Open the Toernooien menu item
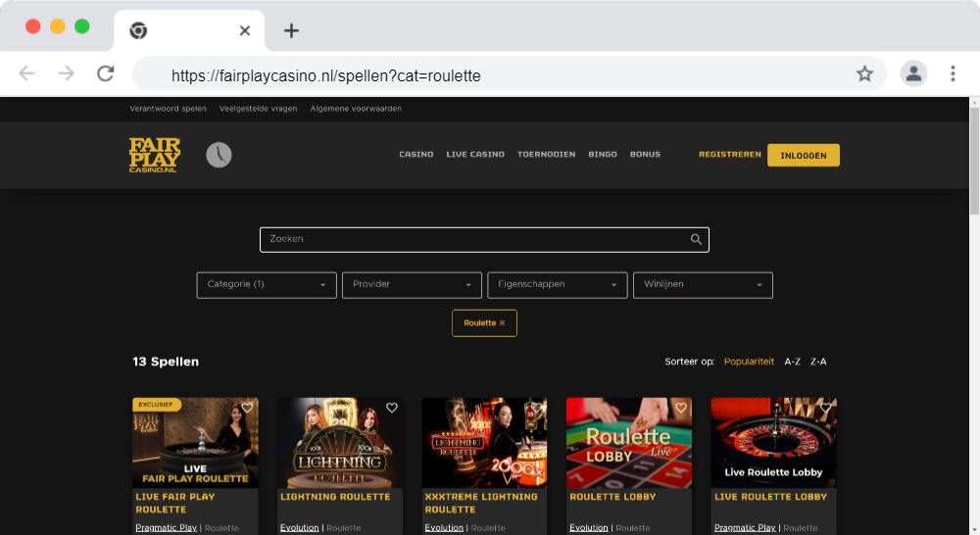This screenshot has width=980, height=535. [x=546, y=155]
